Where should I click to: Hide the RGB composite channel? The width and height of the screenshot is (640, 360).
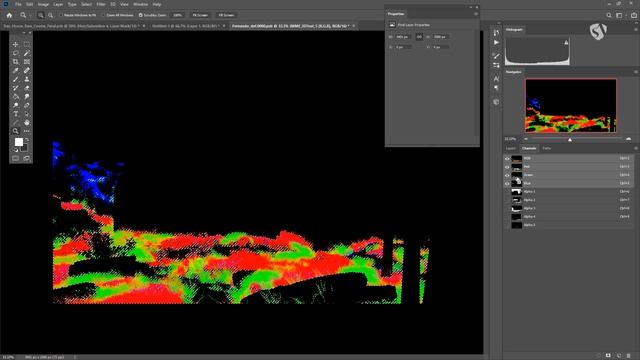pos(507,158)
